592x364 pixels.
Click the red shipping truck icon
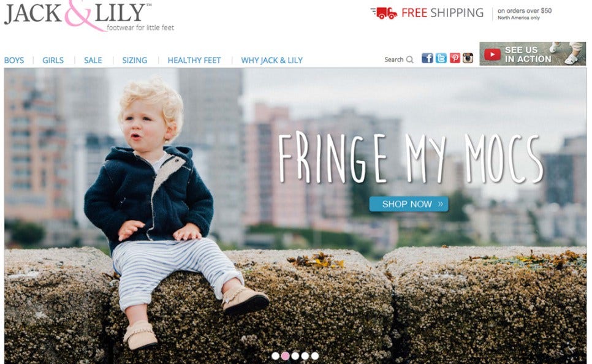click(x=384, y=13)
